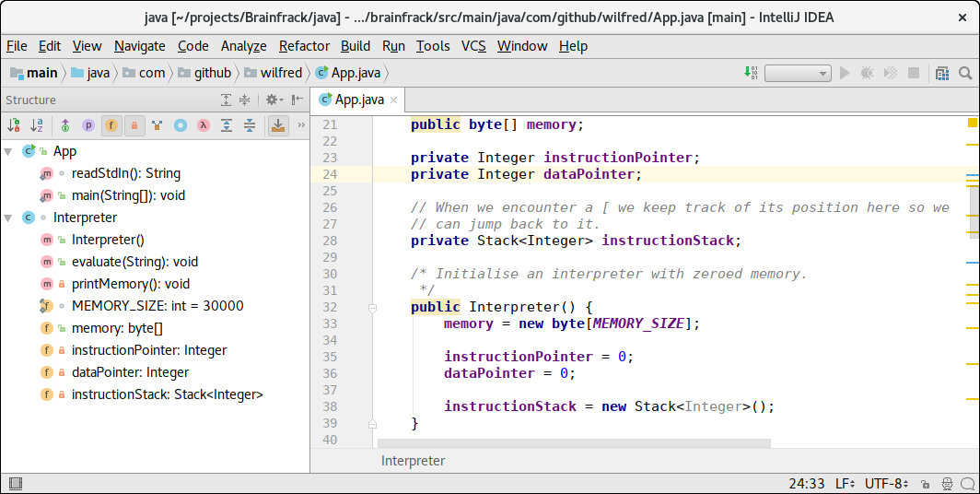Click Show Lambdas icon in Structure toolbar
This screenshot has width=980, height=494.
[203, 125]
